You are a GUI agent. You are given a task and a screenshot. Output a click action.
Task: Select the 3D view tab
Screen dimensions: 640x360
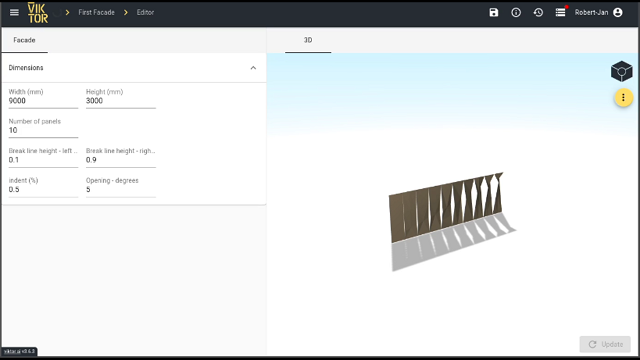(308, 40)
